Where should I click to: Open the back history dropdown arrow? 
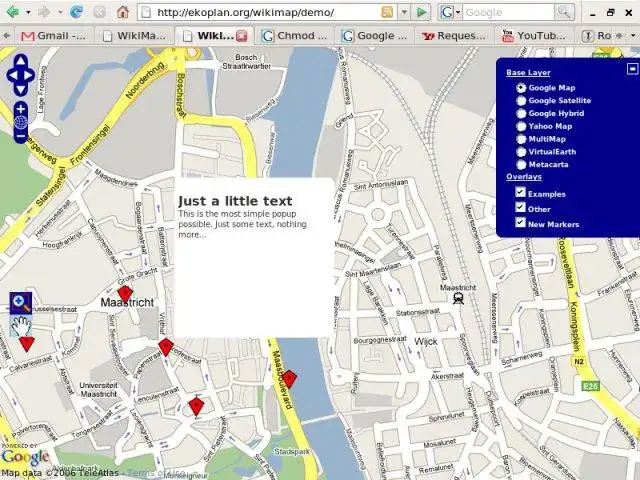pos(28,13)
